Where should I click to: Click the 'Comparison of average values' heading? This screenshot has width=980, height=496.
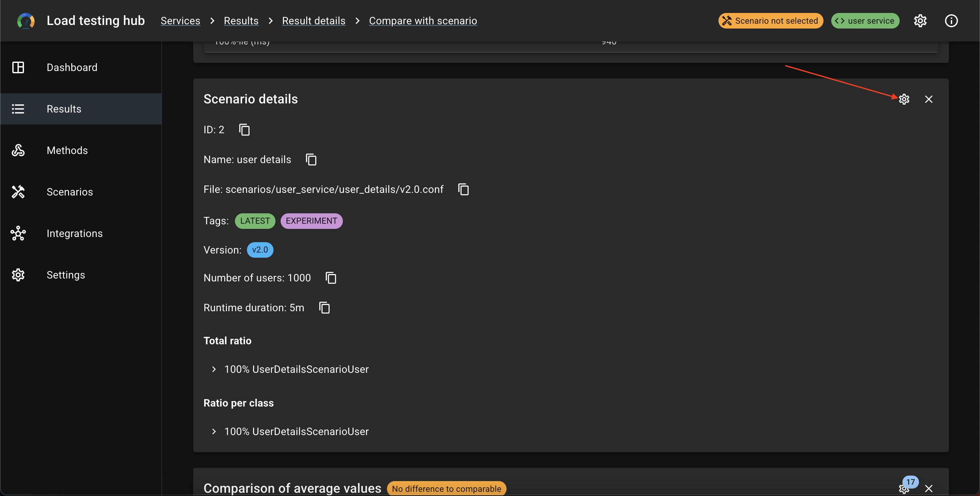coord(292,489)
